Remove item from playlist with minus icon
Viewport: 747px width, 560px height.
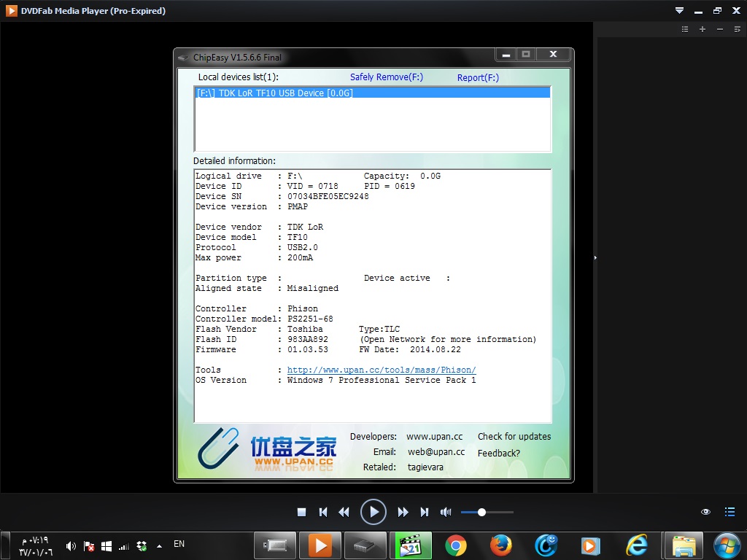(720, 29)
